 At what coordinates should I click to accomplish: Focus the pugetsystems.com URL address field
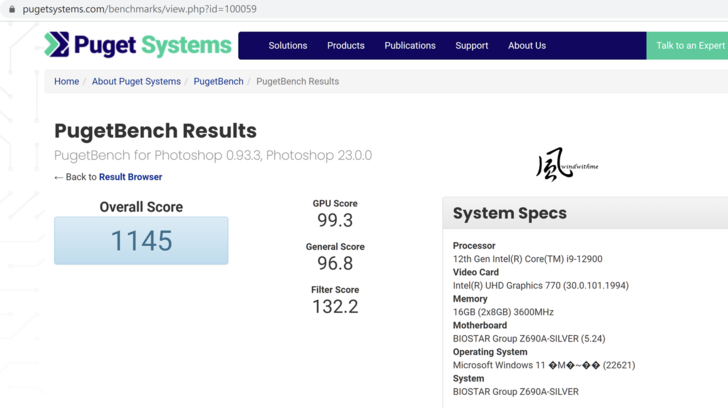(140, 9)
